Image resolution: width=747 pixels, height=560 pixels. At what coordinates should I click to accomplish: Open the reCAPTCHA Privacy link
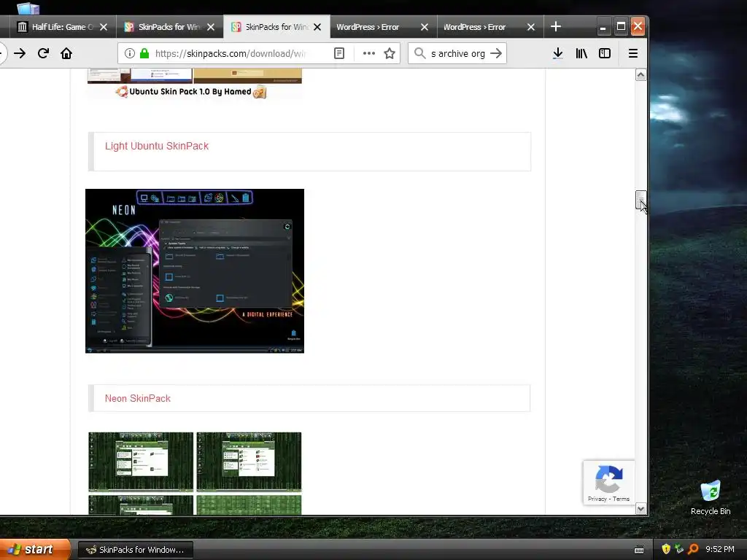[597, 499]
